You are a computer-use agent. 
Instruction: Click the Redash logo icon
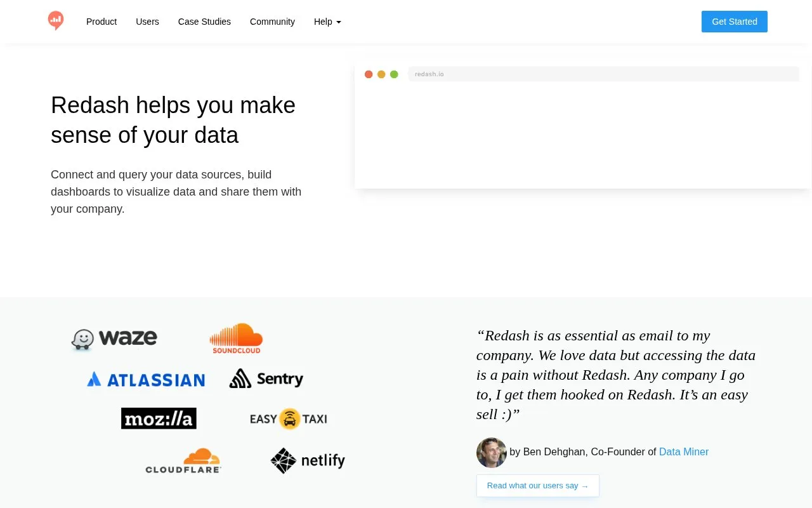coord(56,21)
